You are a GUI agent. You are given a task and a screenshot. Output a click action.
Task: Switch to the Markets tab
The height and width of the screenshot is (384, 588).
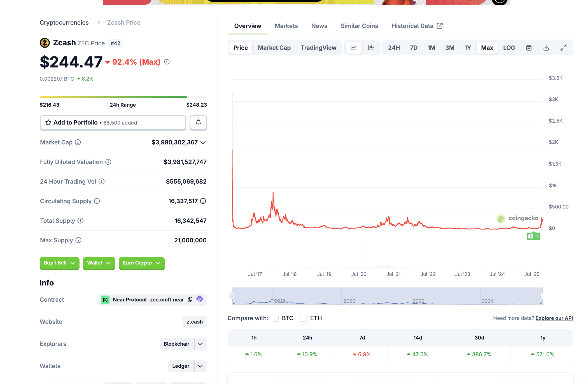tap(286, 26)
